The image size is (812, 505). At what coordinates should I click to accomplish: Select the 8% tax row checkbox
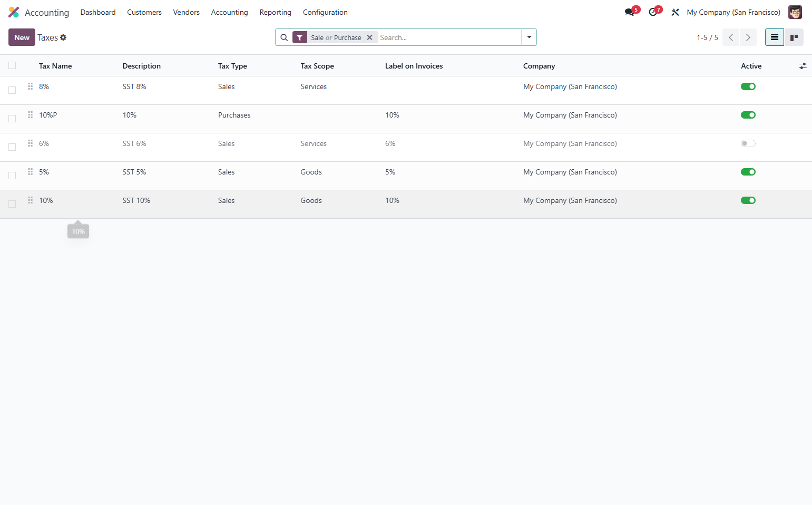click(12, 90)
